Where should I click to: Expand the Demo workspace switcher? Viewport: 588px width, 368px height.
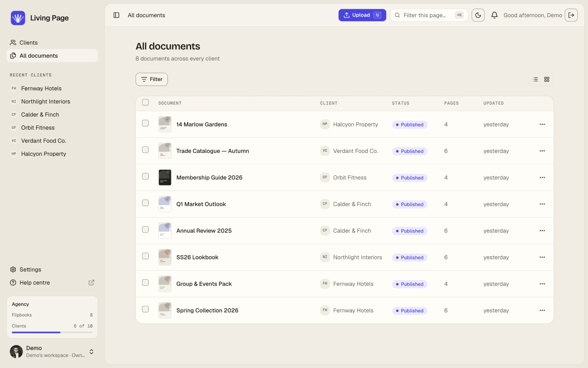tap(52, 351)
